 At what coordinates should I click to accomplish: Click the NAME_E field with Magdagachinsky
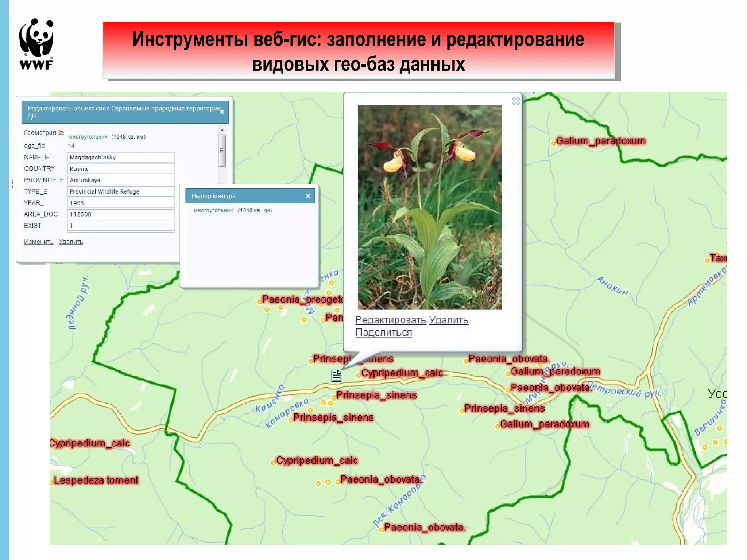pyautogui.click(x=121, y=157)
